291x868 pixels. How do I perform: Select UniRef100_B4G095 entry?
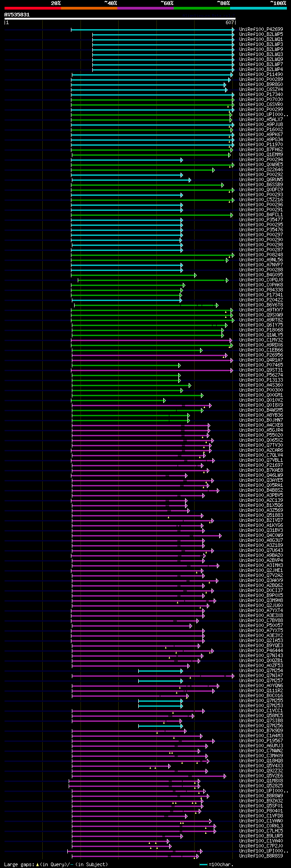pos(261,275)
